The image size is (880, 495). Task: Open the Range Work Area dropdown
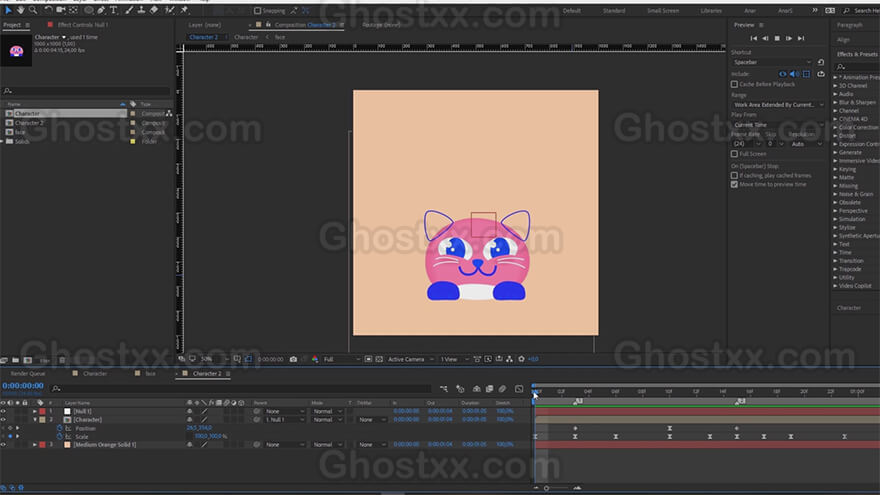point(778,105)
